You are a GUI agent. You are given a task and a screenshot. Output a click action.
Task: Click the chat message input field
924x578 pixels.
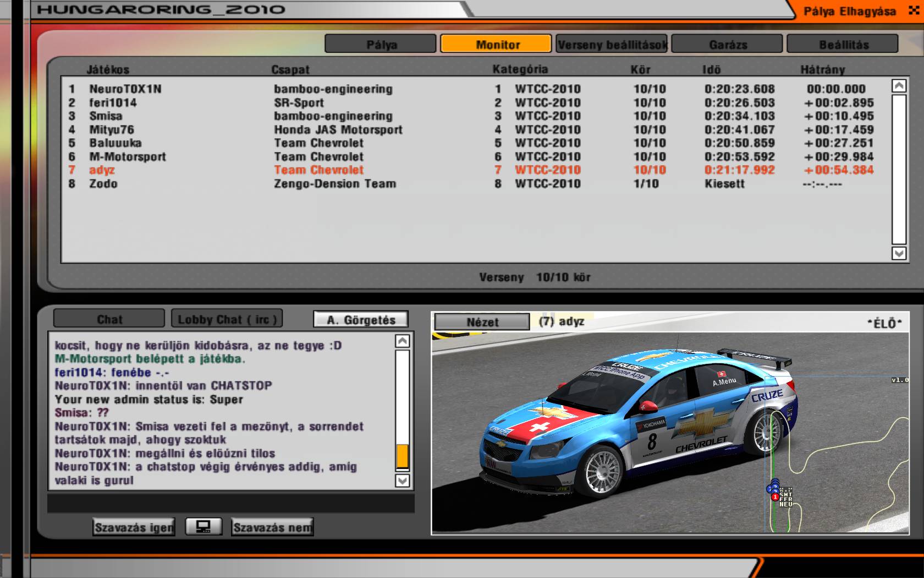(231, 504)
